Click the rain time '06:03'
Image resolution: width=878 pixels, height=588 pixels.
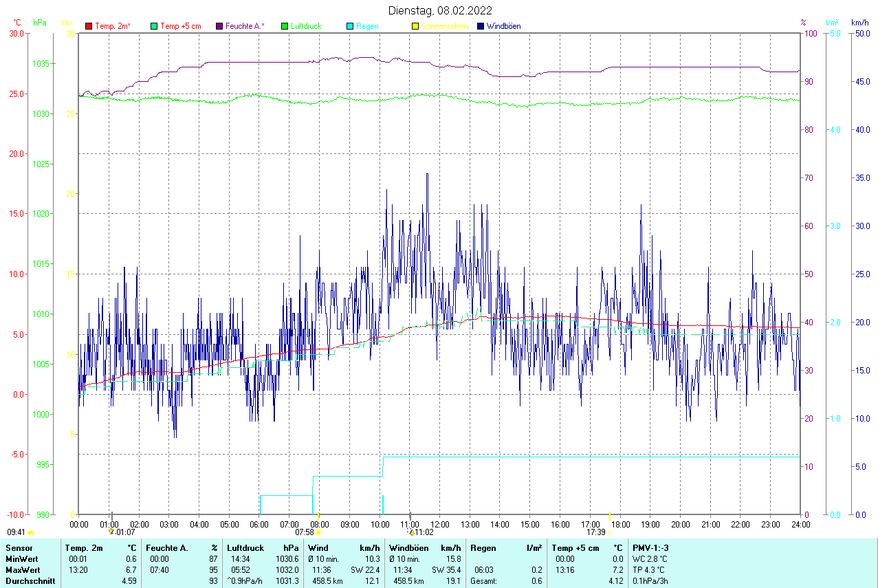[484, 570]
